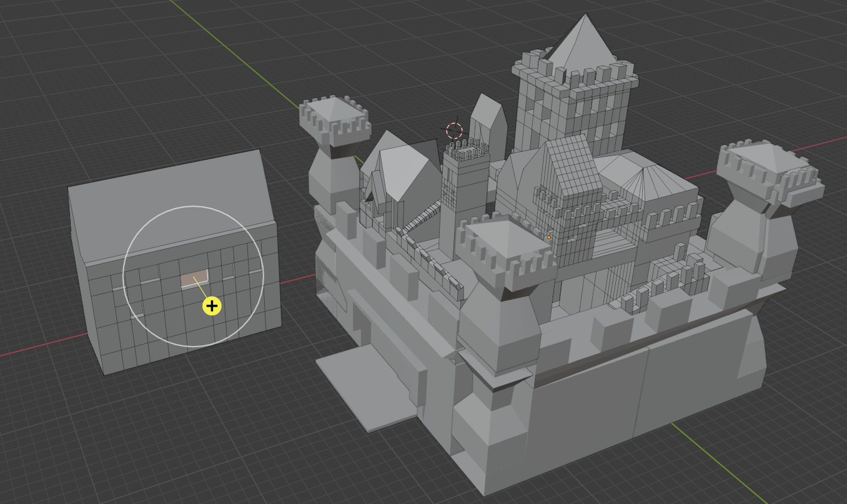
Task: Select the highlighted orange face on house wall
Action: pyautogui.click(x=195, y=279)
